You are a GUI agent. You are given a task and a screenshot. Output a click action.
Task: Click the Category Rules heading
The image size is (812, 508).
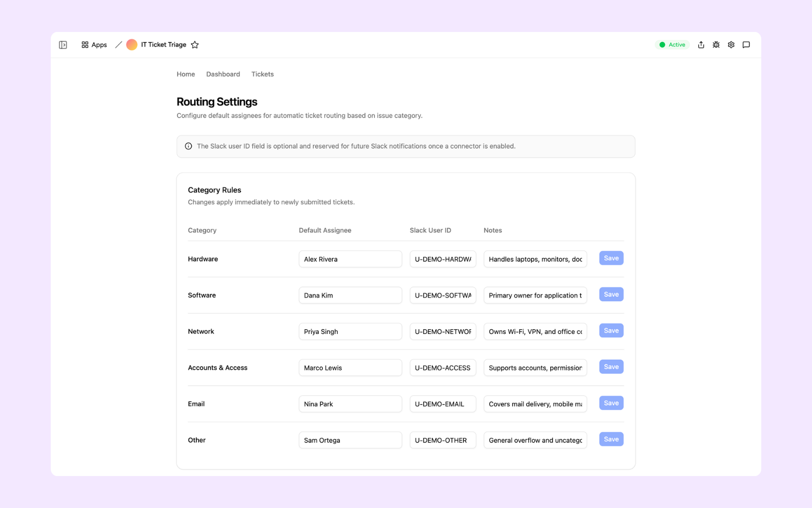(214, 190)
